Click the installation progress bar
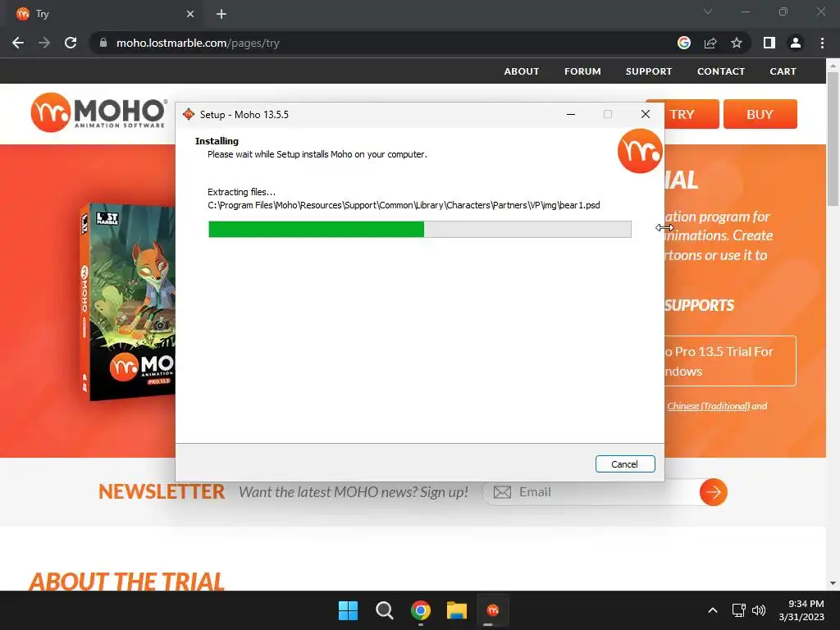This screenshot has height=630, width=840. [x=419, y=229]
